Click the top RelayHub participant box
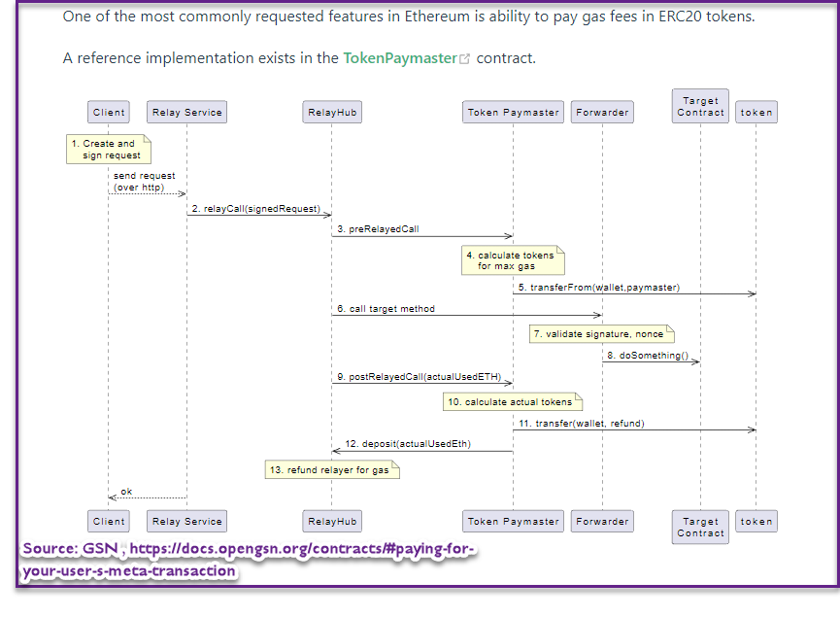 [x=331, y=112]
